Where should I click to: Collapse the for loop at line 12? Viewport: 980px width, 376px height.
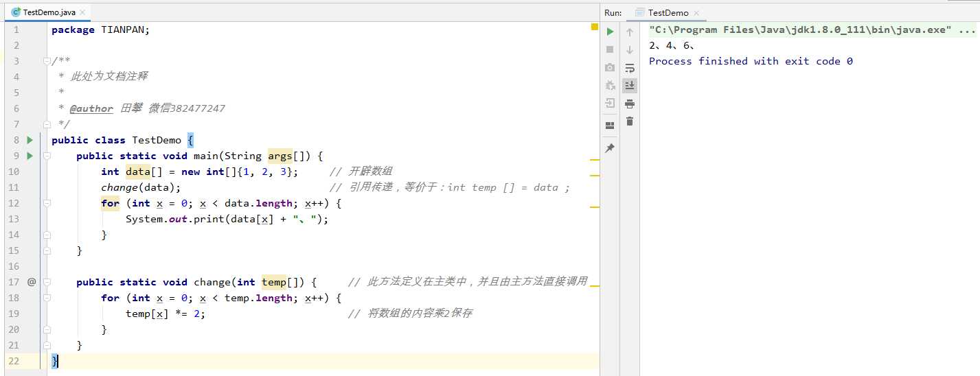pos(47,203)
